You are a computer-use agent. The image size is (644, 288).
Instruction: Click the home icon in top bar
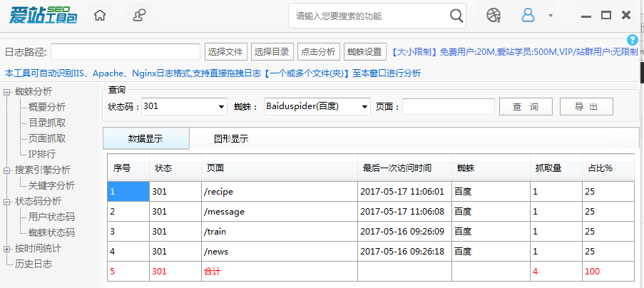101,15
